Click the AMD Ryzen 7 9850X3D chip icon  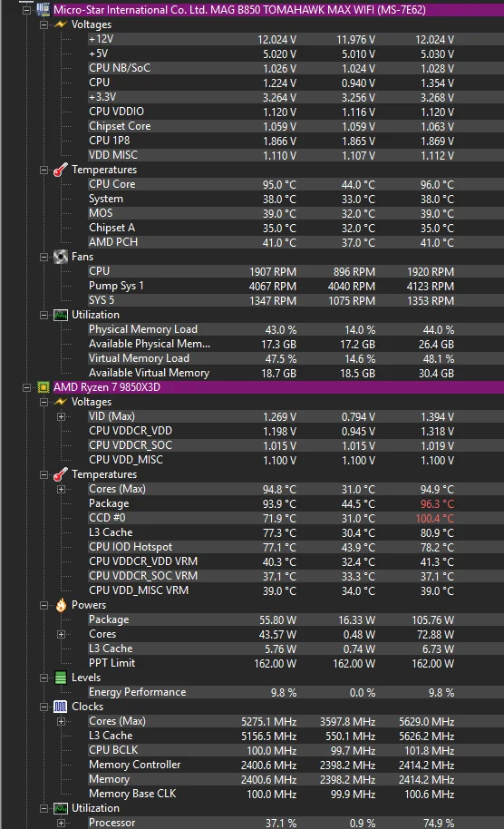tap(43, 387)
